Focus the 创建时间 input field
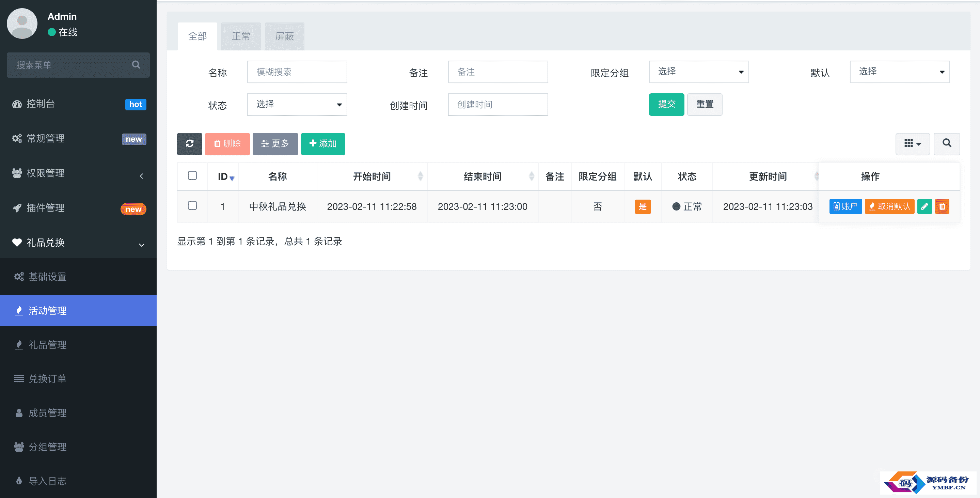The width and height of the screenshot is (980, 498). click(498, 105)
